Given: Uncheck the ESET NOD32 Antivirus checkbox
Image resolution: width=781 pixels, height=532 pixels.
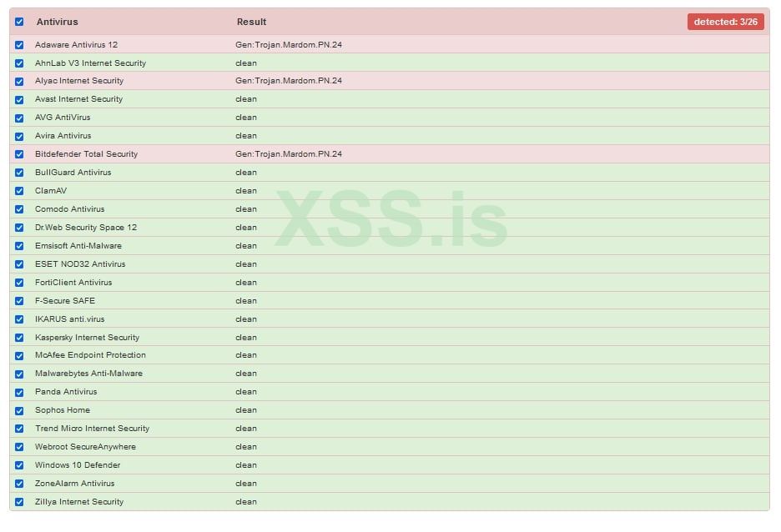Looking at the screenshot, I should (19, 264).
